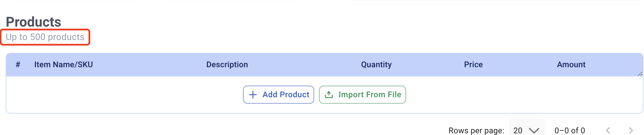The width and height of the screenshot is (644, 135).
Task: Go to the next page arrow
Action: [x=631, y=131]
